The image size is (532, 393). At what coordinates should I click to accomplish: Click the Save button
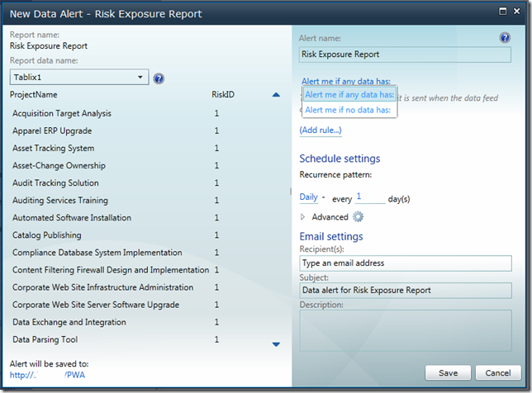click(448, 372)
